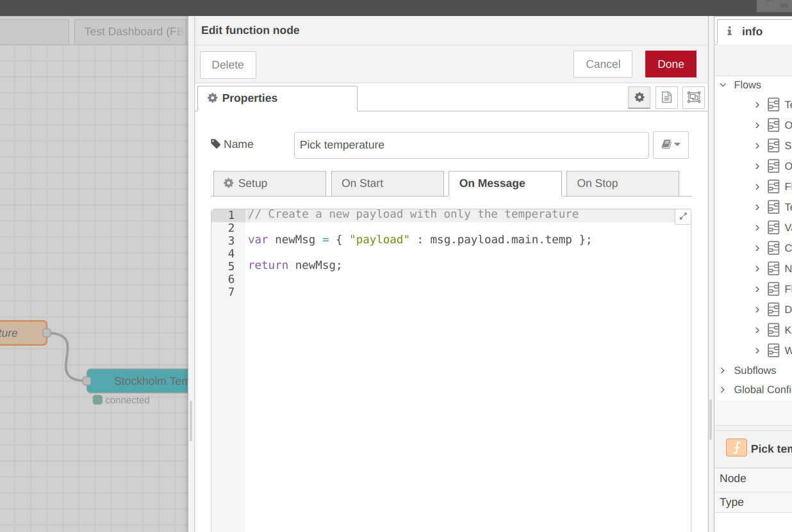Open the info sidebar tab

tap(754, 31)
